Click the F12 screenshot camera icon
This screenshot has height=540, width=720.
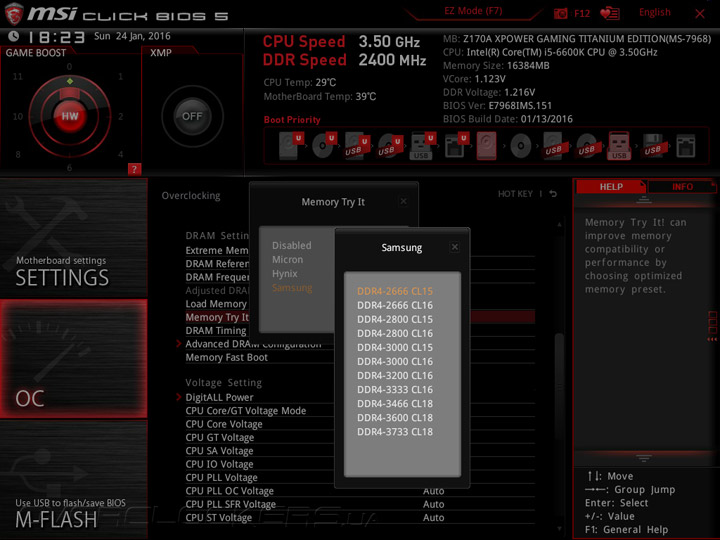561,13
